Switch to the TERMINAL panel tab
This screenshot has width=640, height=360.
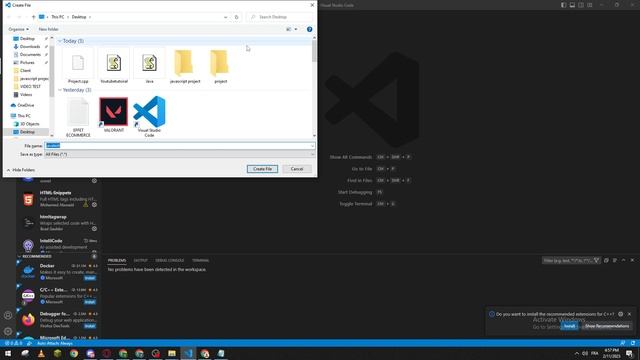point(200,260)
